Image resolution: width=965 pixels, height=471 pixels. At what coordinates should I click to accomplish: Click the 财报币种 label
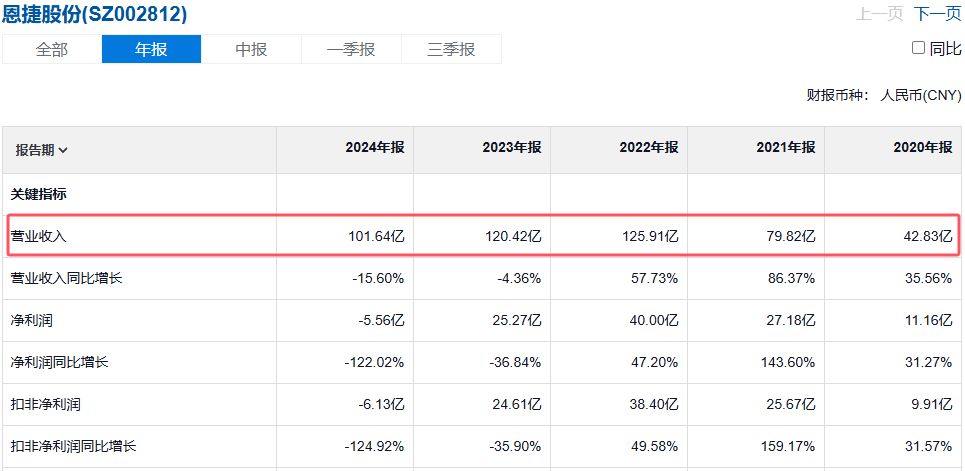[x=837, y=95]
